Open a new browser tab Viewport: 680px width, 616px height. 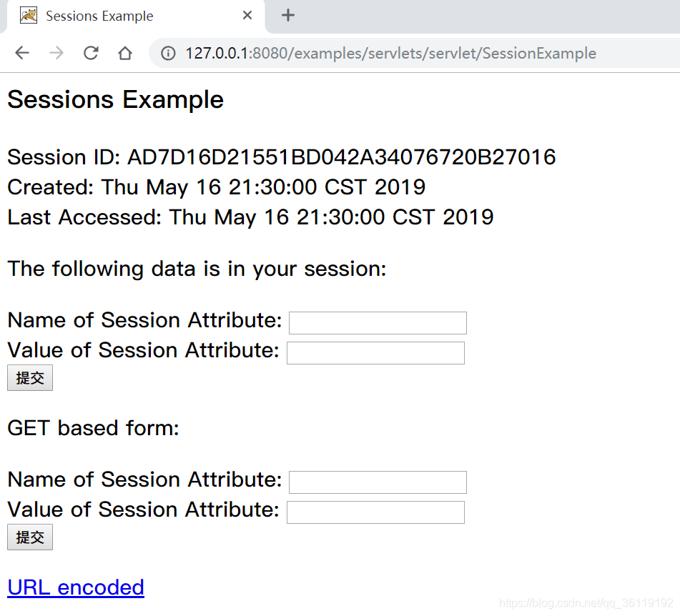tap(287, 14)
